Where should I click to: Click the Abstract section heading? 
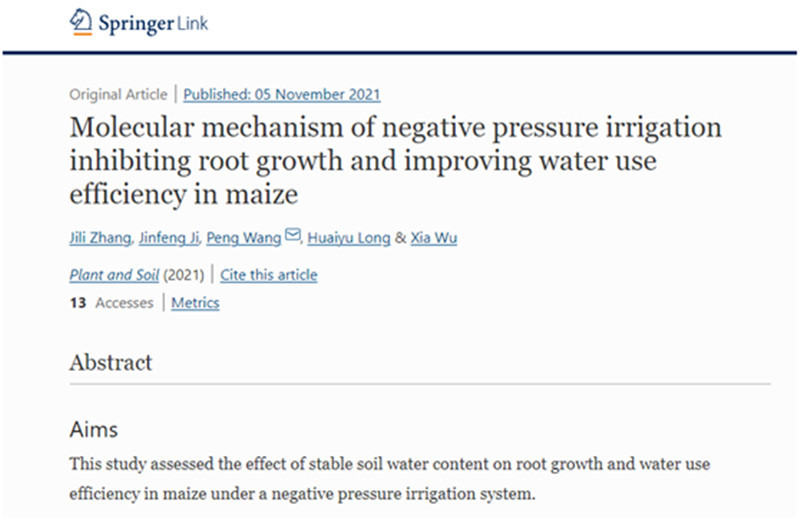pos(111,362)
